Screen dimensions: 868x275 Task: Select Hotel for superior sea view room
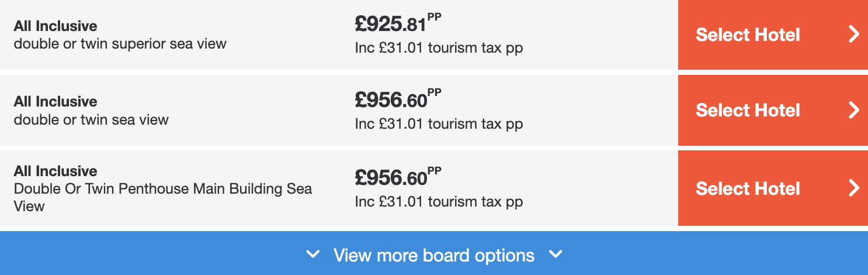tap(748, 35)
